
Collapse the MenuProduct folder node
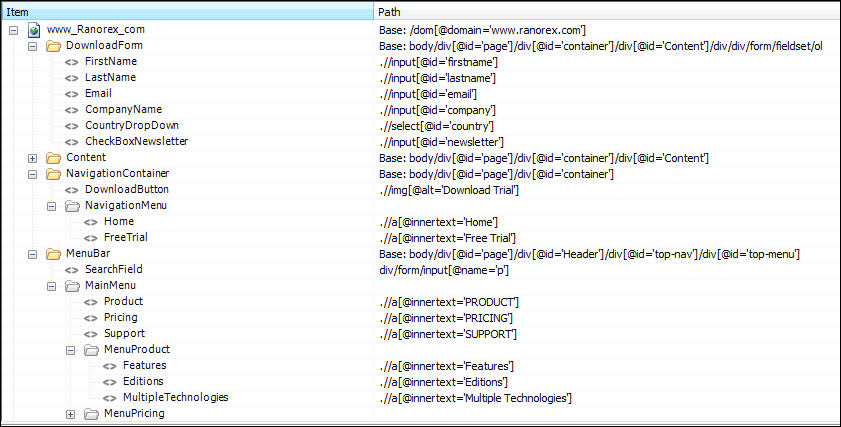(70, 350)
